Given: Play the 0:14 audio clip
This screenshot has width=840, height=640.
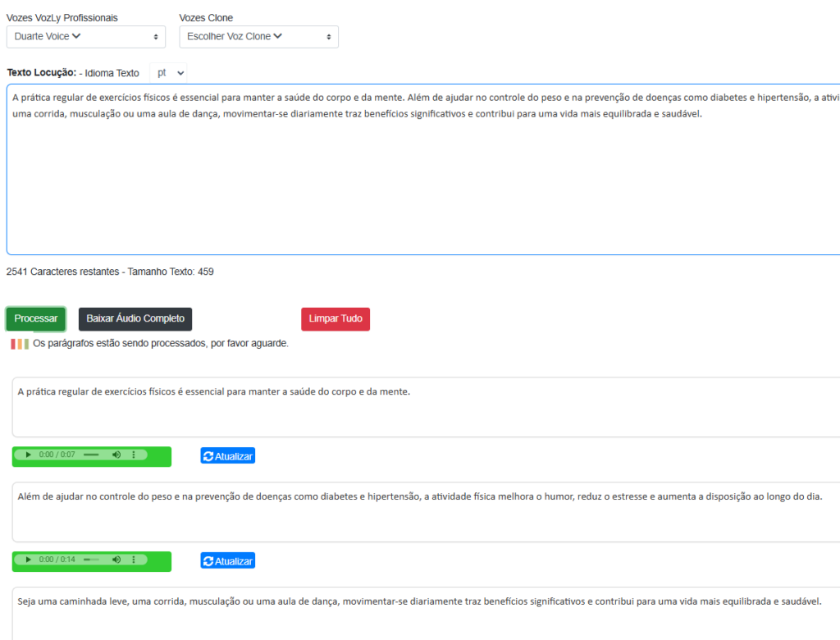Looking at the screenshot, I should point(29,560).
